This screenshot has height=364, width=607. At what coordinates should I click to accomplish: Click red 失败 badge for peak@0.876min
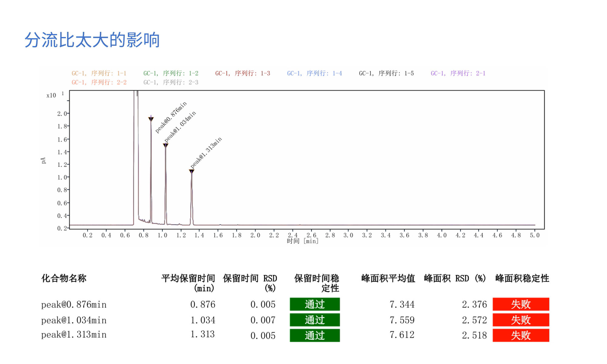click(521, 304)
